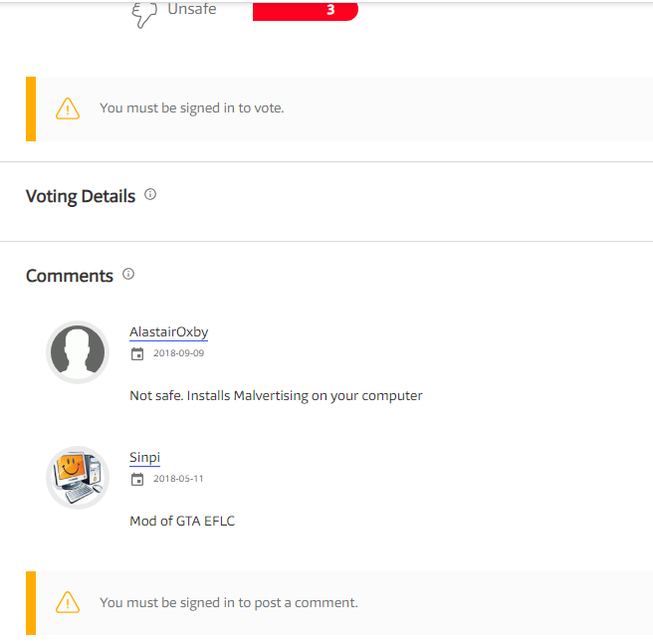Click the Voting Details heading
This screenshot has height=644, width=653.
(81, 196)
